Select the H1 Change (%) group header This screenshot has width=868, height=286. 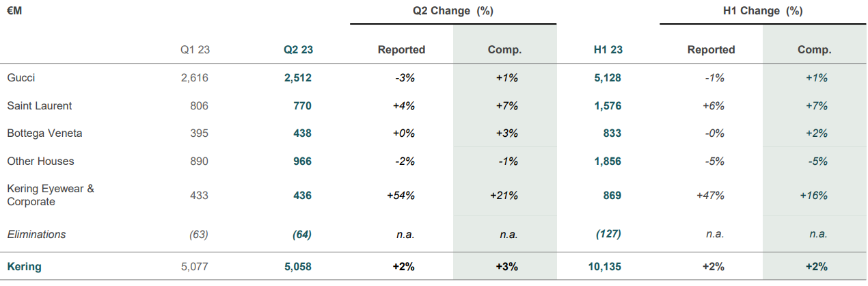point(763,12)
